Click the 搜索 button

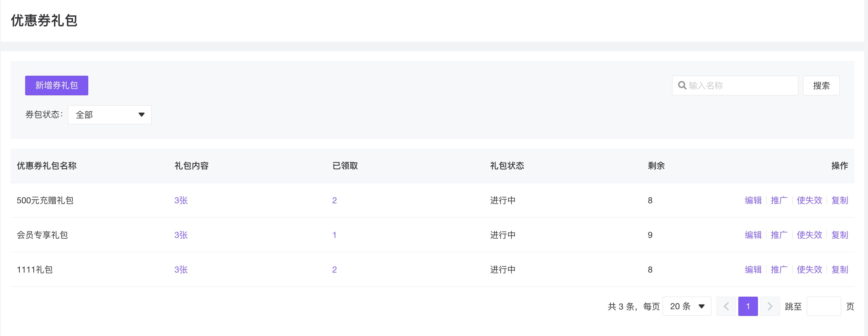coord(821,86)
